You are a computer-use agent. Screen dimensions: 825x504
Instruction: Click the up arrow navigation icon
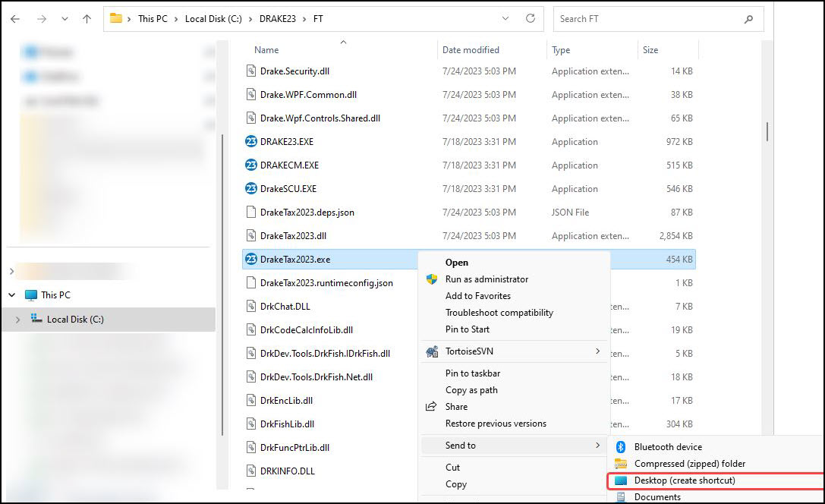(86, 18)
